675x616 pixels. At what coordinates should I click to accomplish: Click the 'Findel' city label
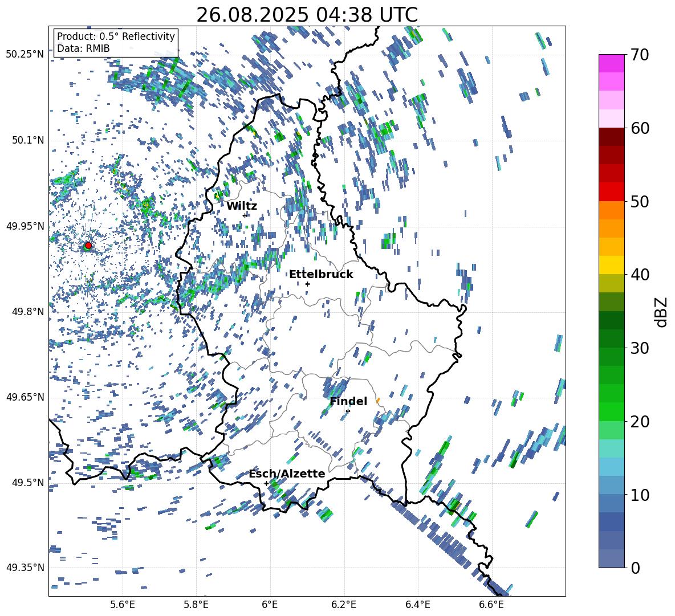point(348,401)
